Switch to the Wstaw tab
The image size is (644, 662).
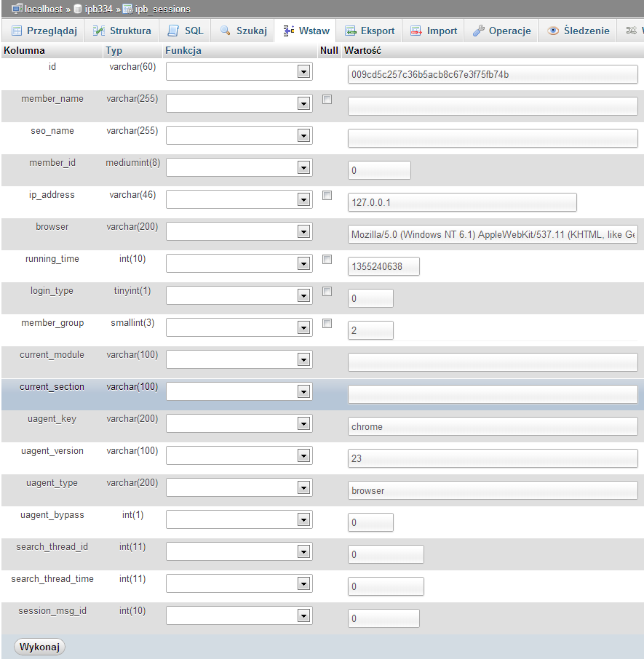[306, 31]
